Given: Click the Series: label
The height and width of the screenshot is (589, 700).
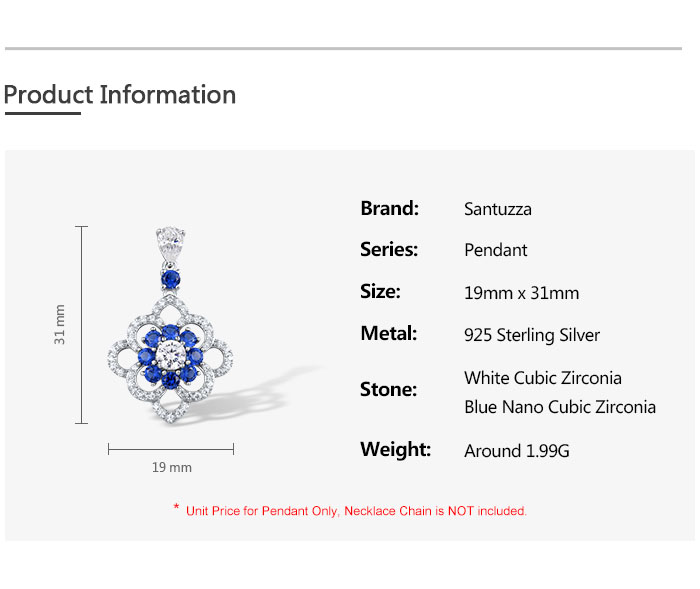Looking at the screenshot, I should [x=389, y=250].
